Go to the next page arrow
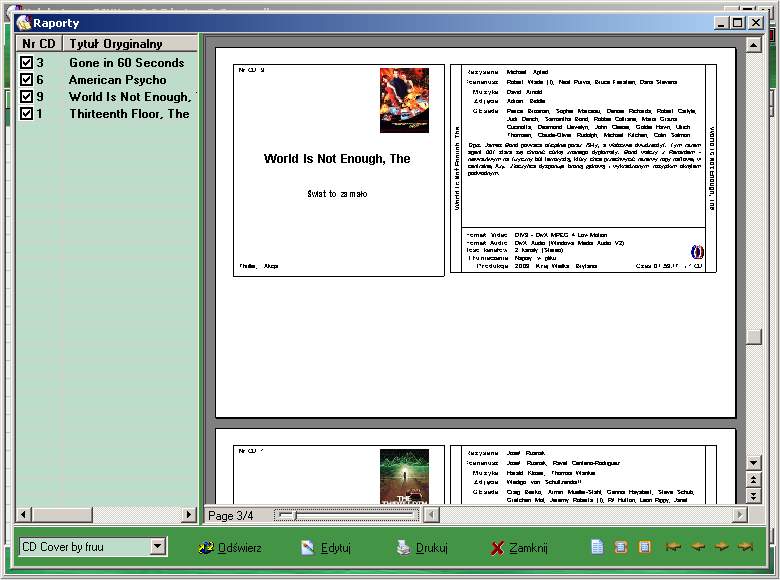 click(x=721, y=547)
